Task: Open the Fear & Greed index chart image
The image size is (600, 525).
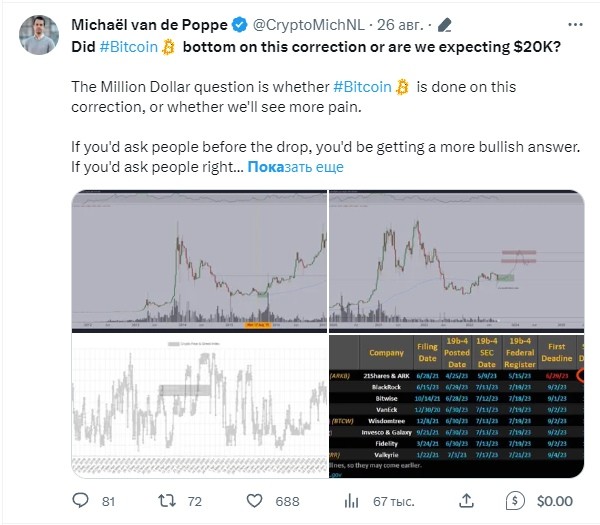Action: [199, 406]
